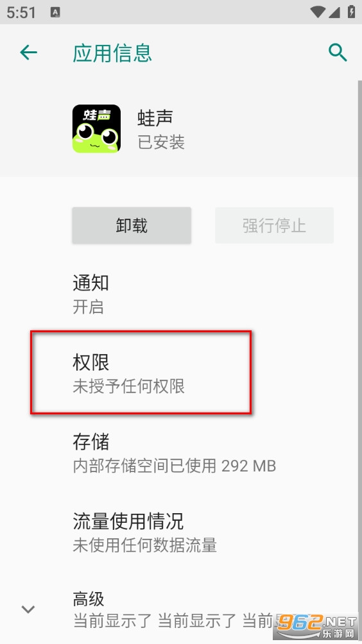
Task: Click the 强行停止 force stop button
Action: click(274, 226)
